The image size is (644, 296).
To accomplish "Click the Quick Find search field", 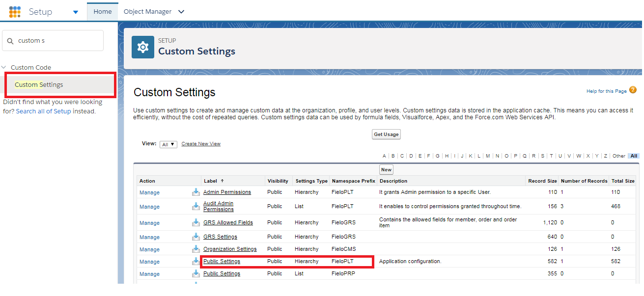I will (53, 40).
